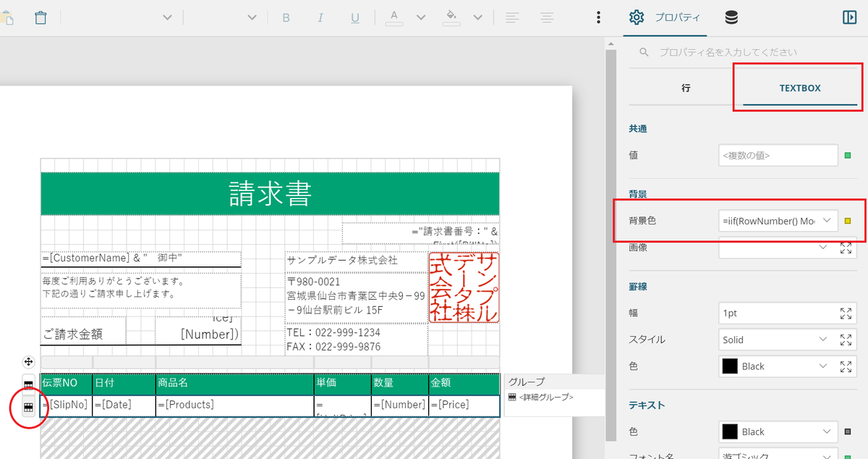Toggle bold formatting with the B icon
This screenshot has width=868, height=459.
click(x=286, y=17)
